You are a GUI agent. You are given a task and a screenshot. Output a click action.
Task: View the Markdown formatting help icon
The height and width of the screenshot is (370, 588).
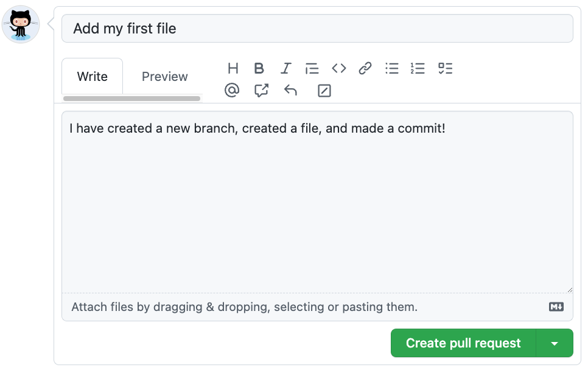point(556,307)
